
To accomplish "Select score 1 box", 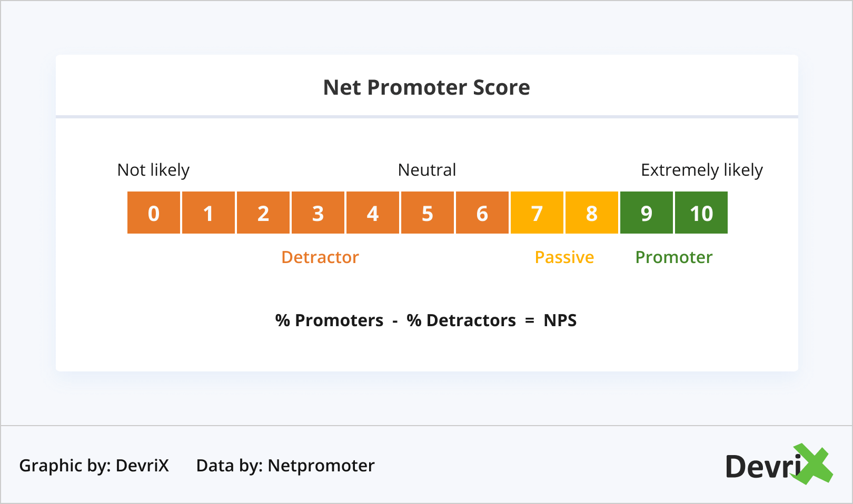I will coord(209,213).
